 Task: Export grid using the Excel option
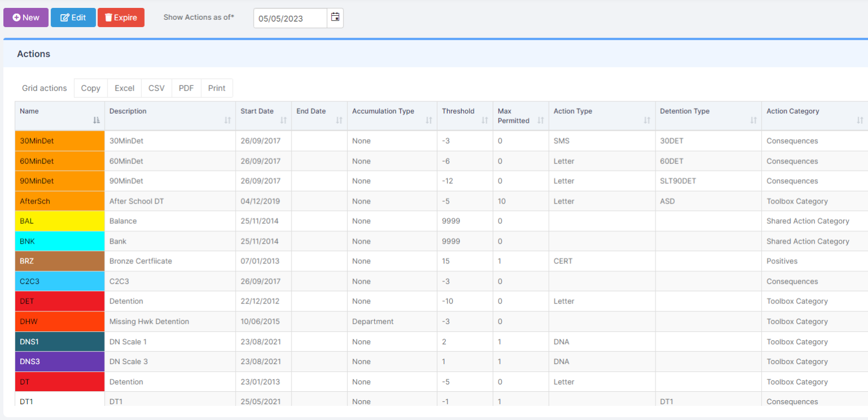124,88
